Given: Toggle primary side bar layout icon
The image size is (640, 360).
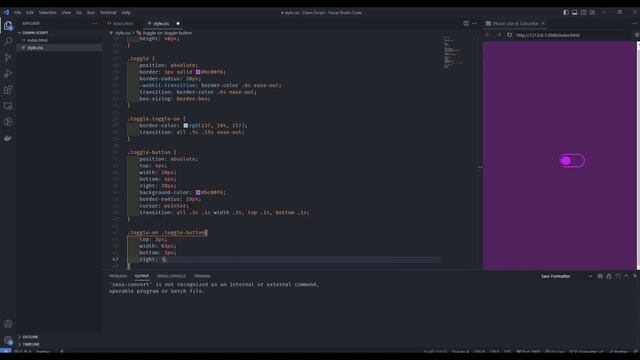Looking at the screenshot, I should [x=566, y=12].
